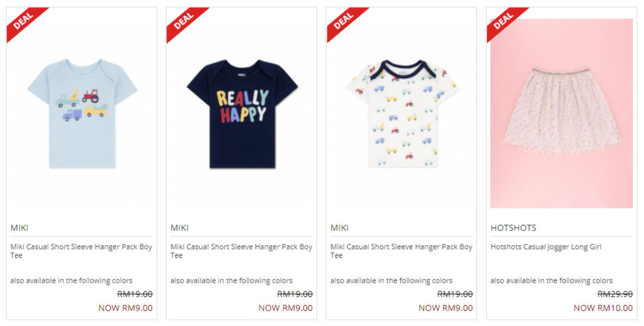
Task: Click the HOTSHOTS brand label
Action: pos(513,228)
